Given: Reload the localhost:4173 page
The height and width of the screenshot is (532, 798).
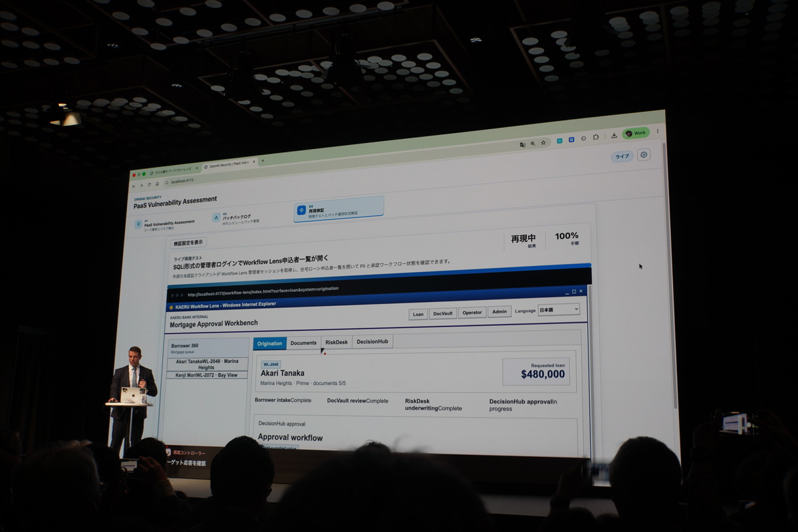Looking at the screenshot, I should (150, 184).
